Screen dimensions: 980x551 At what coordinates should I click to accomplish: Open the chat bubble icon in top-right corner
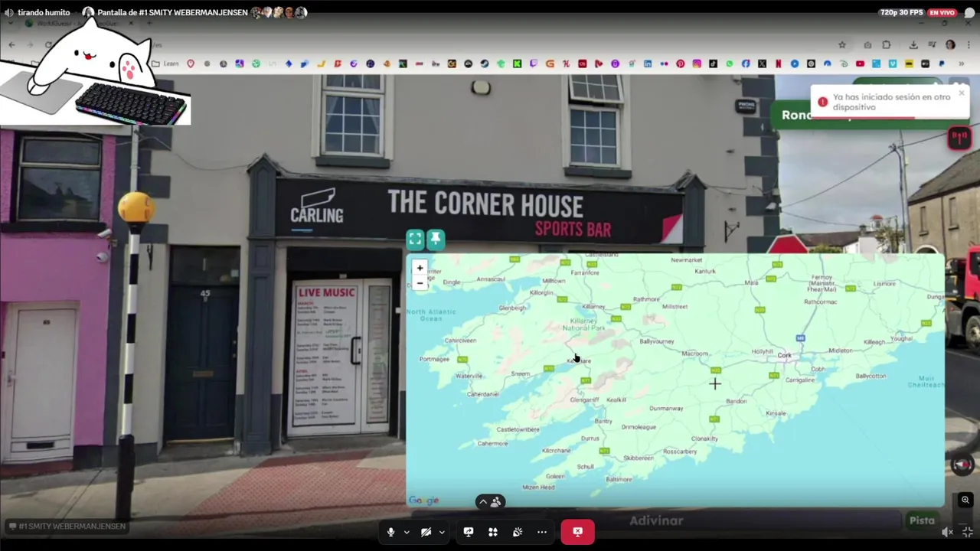pyautogui.click(x=969, y=12)
